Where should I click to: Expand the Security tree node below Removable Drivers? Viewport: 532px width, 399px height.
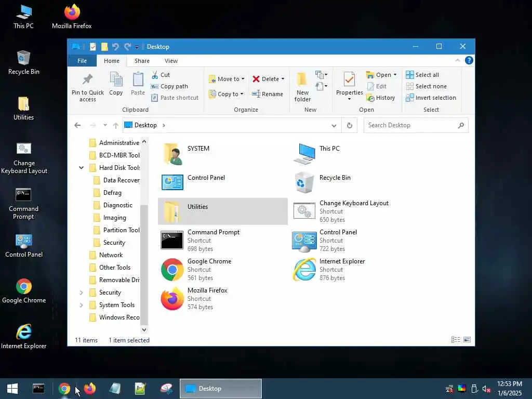pyautogui.click(x=82, y=292)
